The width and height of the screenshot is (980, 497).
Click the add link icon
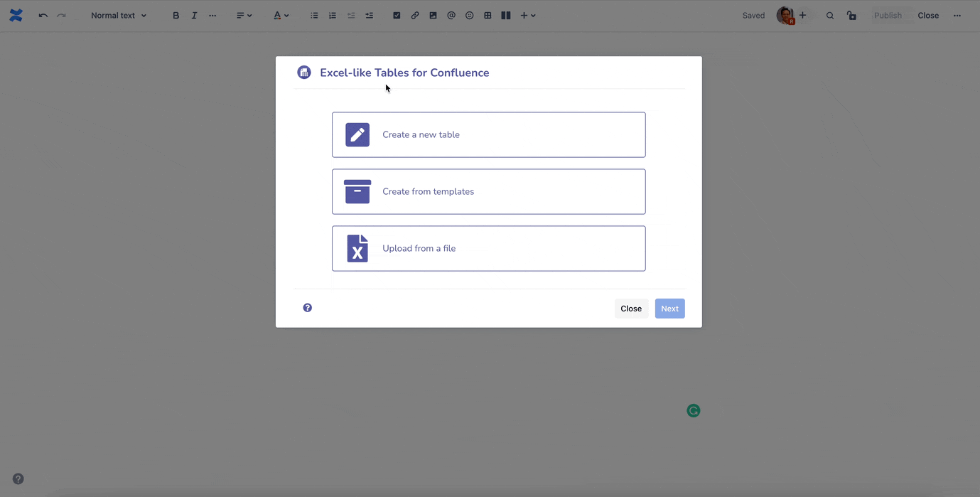point(415,16)
